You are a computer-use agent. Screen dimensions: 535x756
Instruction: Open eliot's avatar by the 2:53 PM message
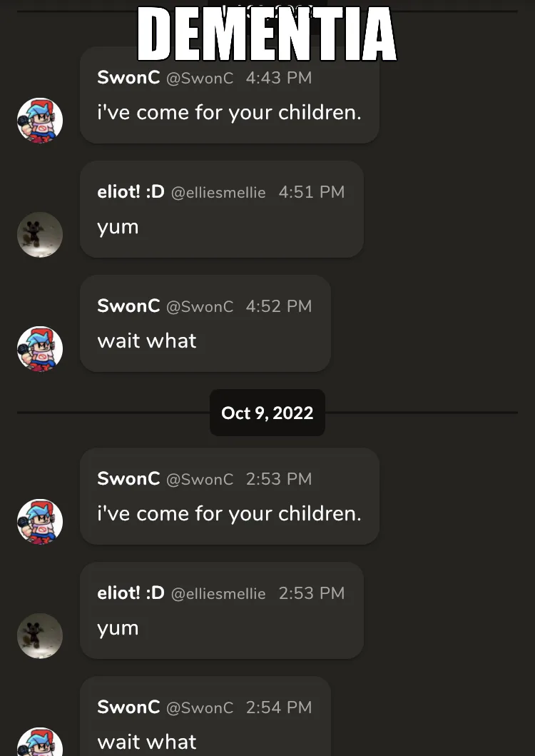pyautogui.click(x=40, y=636)
